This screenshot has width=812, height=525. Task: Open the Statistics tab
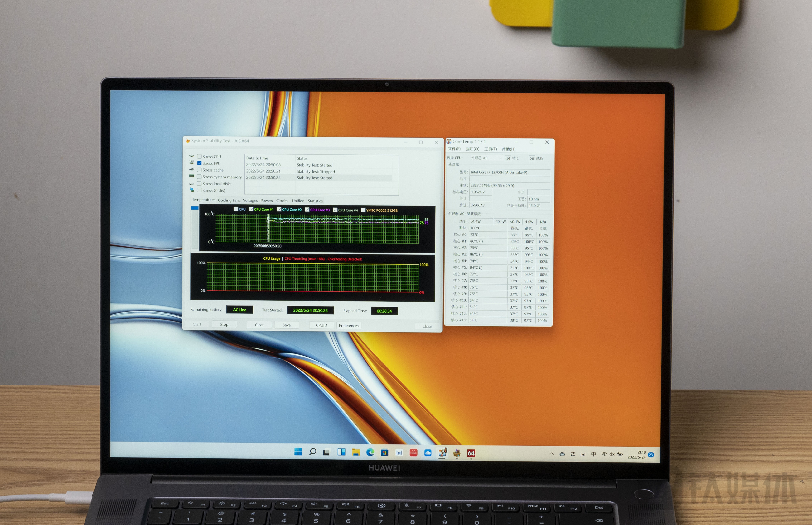pos(315,201)
